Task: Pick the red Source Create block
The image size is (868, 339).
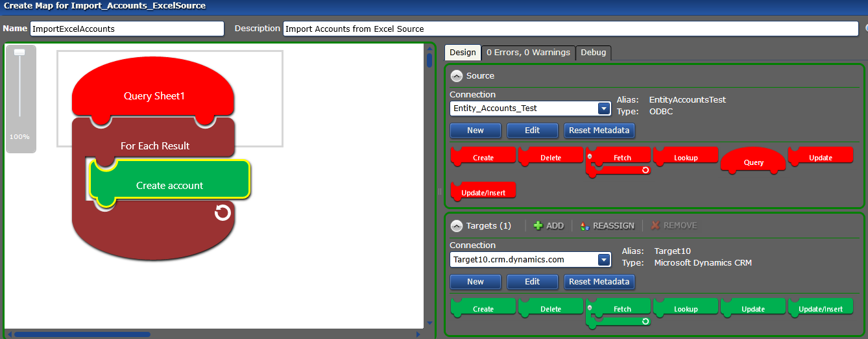Action: click(x=483, y=157)
